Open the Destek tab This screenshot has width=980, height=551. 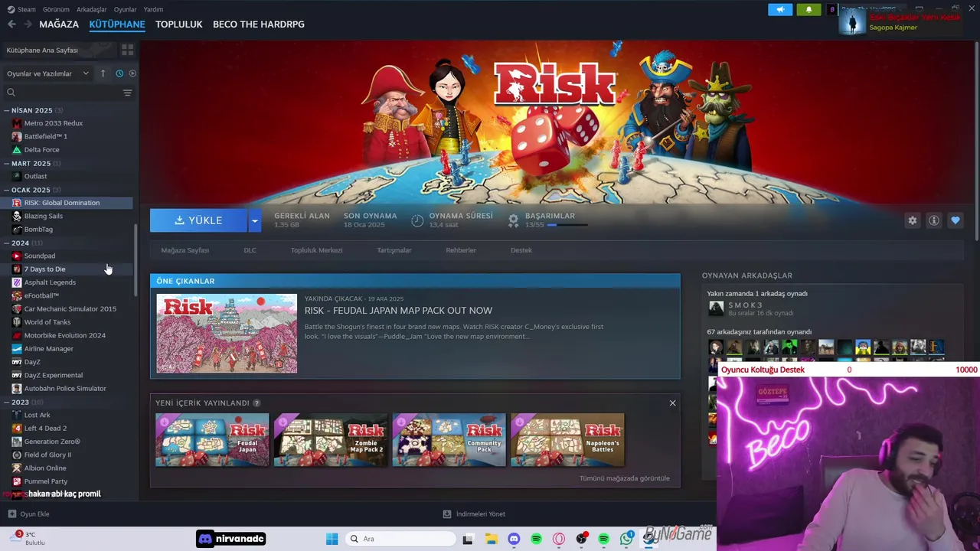click(521, 250)
